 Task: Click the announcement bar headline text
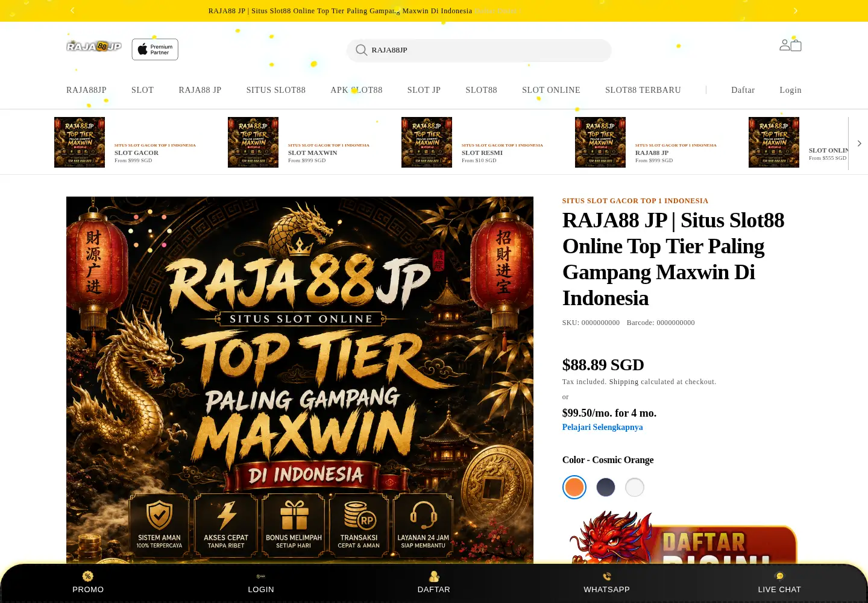click(x=340, y=11)
